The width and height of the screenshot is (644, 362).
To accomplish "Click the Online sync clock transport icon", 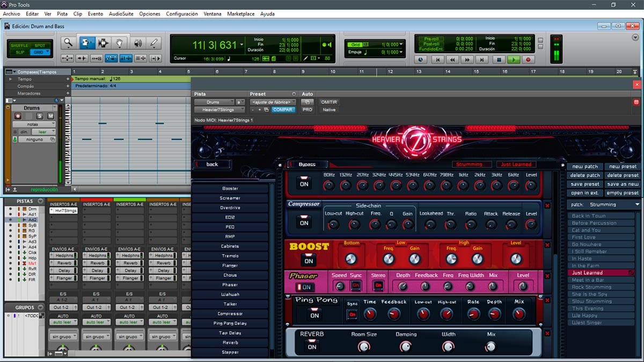I will 420,60.
